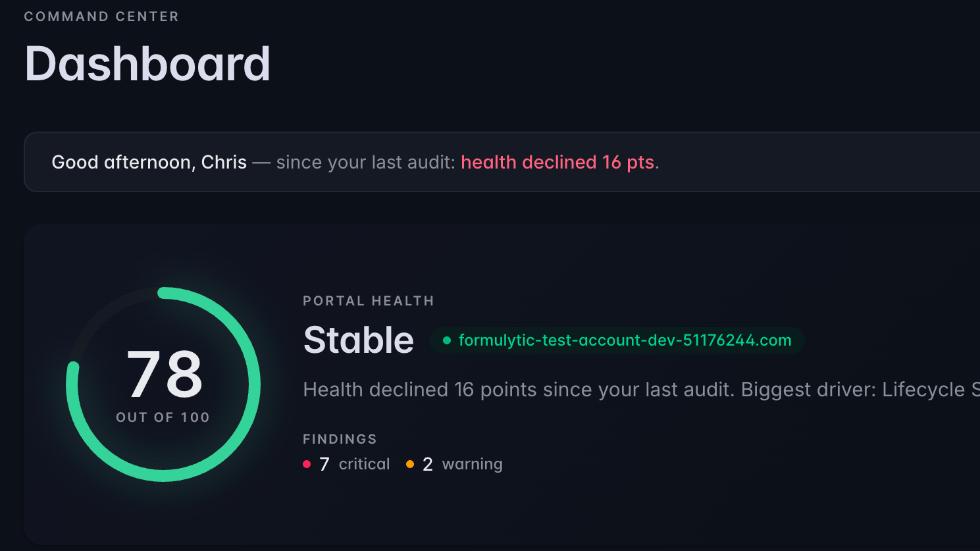Click the word critical beside the 7
The image size is (980, 551).
click(x=364, y=464)
